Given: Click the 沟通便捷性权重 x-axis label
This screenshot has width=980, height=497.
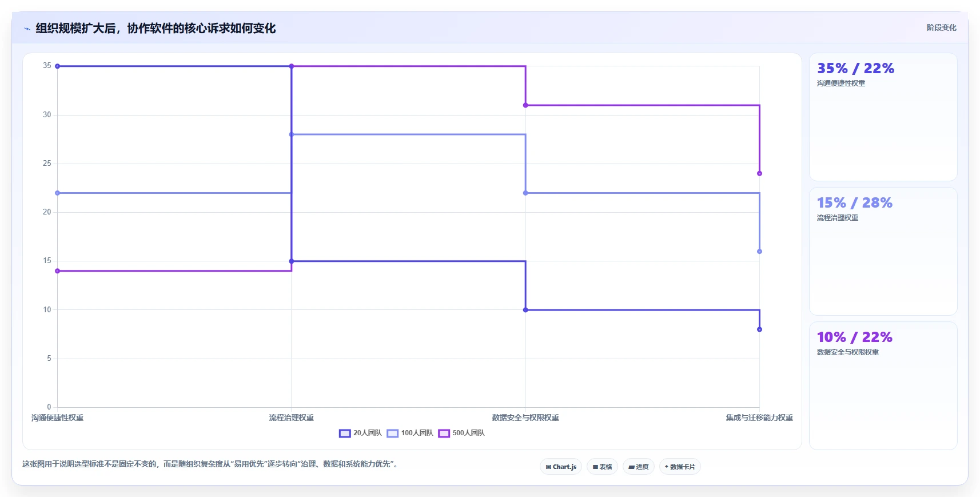Looking at the screenshot, I should [57, 418].
